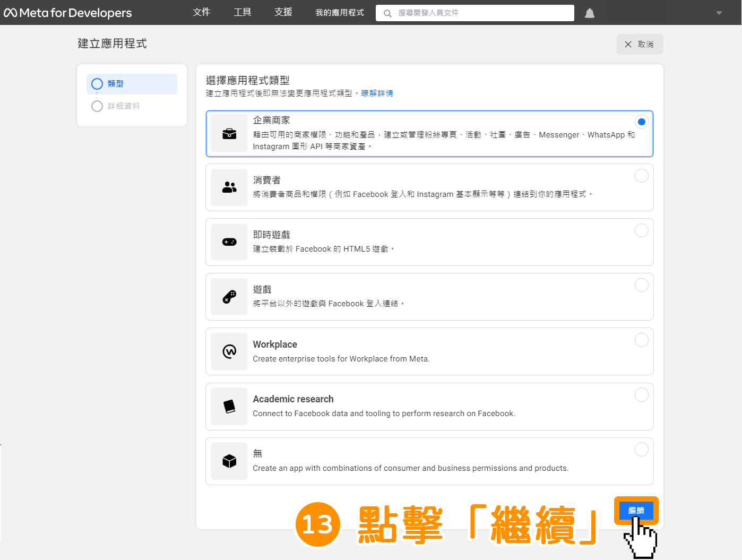Open the 工具 menu
Screen dimensions: 742x560
243,12
